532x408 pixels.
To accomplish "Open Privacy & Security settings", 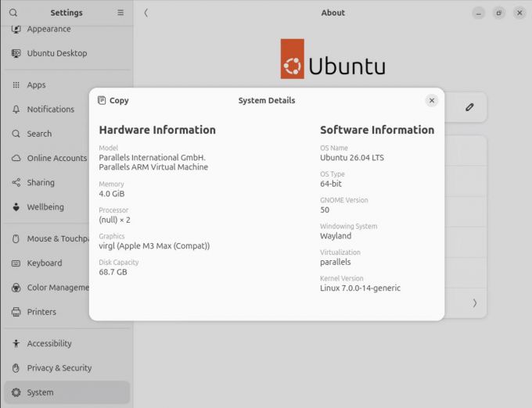I will coord(66,367).
